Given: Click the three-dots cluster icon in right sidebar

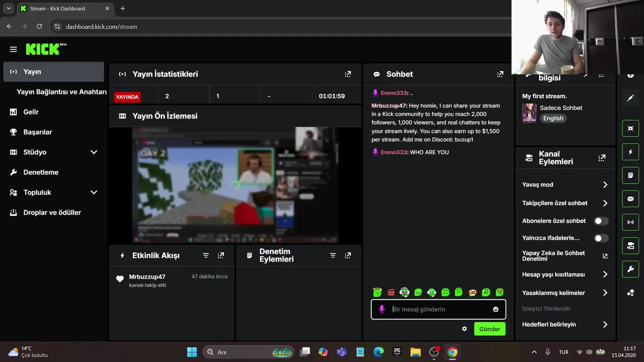Looking at the screenshot, I should (x=630, y=293).
